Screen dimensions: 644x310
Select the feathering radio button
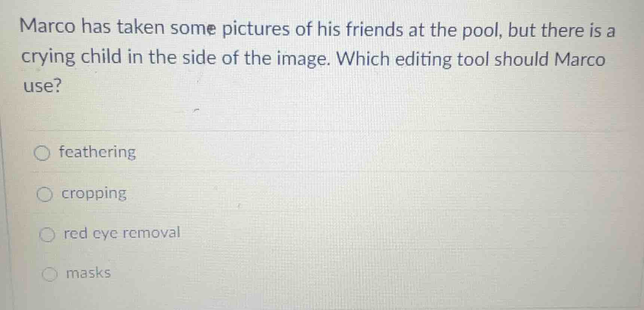pyautogui.click(x=42, y=153)
